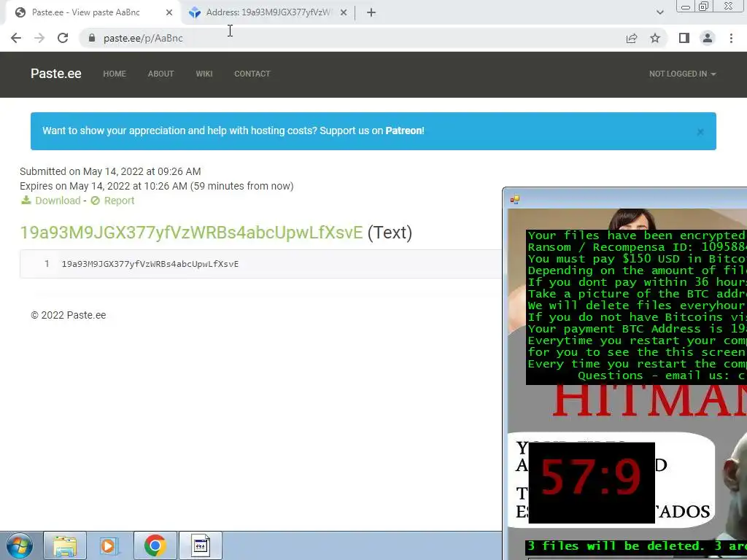Open the CONTACT nav item

point(252,74)
